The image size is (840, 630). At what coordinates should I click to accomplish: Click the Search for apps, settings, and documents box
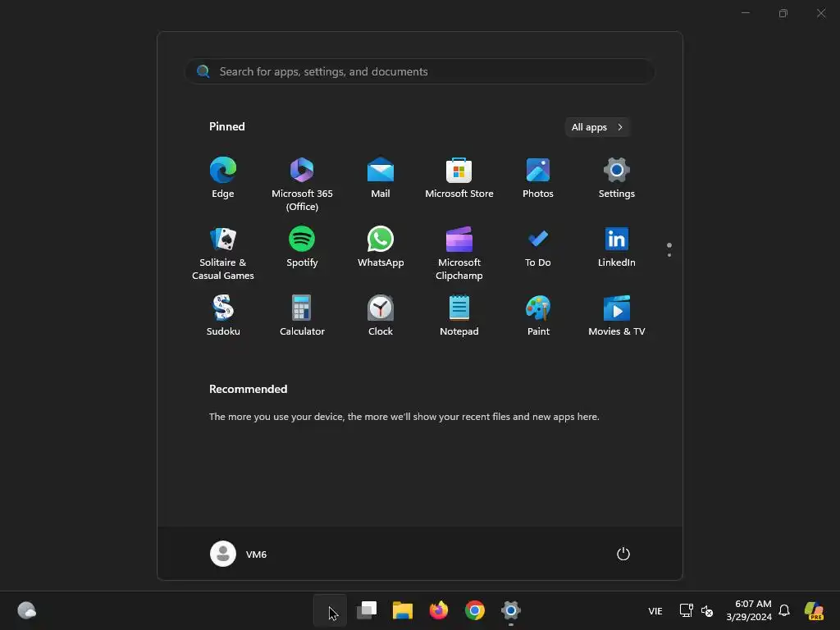[419, 71]
